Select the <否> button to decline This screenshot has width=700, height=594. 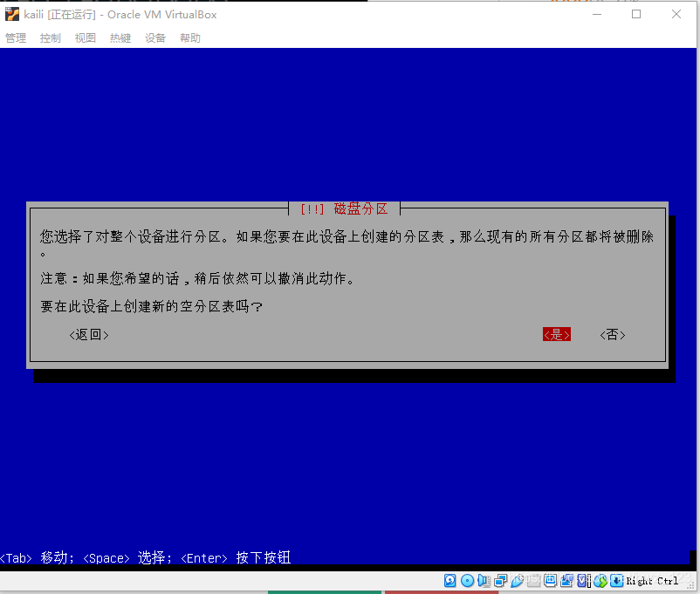coord(612,334)
